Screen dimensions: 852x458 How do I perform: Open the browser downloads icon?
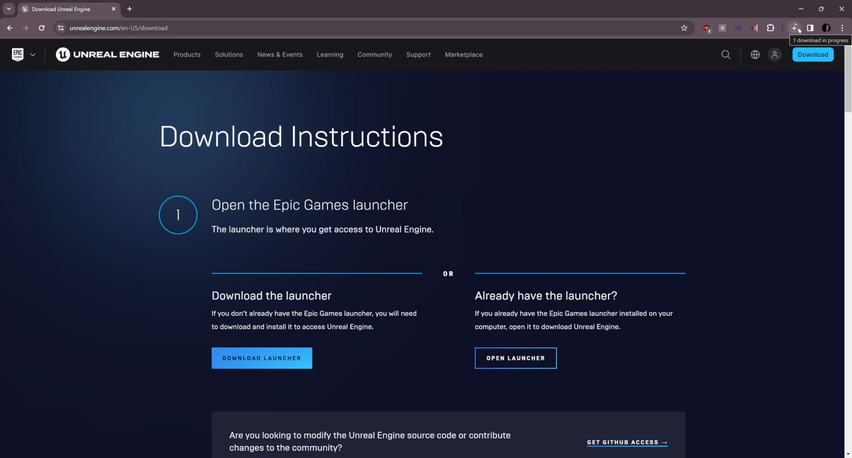pos(794,28)
